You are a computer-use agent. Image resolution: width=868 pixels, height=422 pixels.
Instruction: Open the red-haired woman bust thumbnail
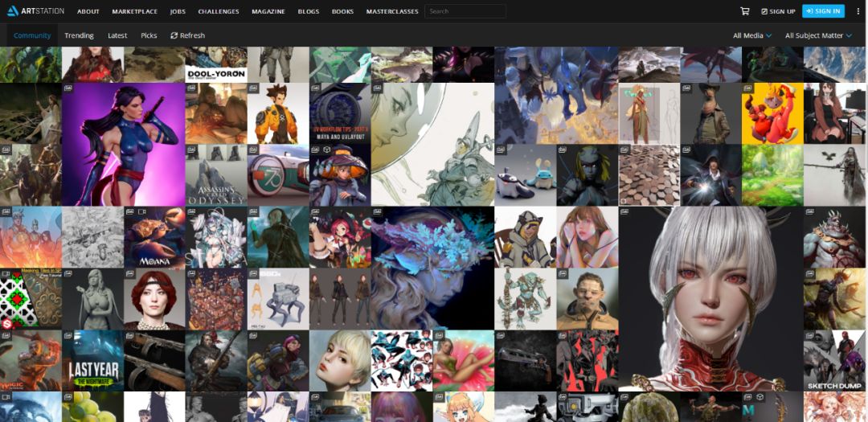154,299
